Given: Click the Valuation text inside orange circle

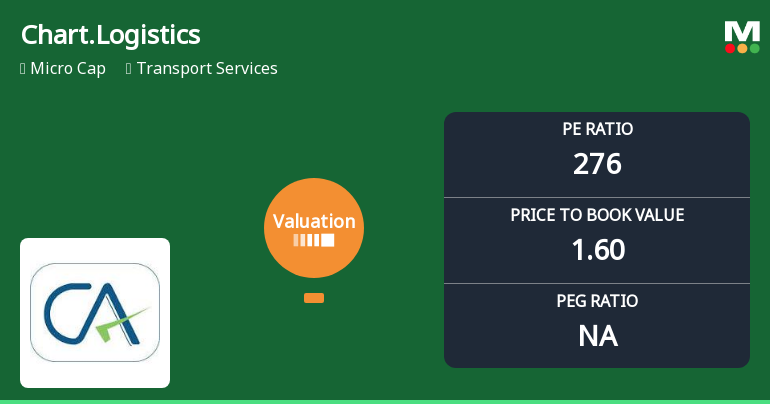Looking at the screenshot, I should click(314, 222).
